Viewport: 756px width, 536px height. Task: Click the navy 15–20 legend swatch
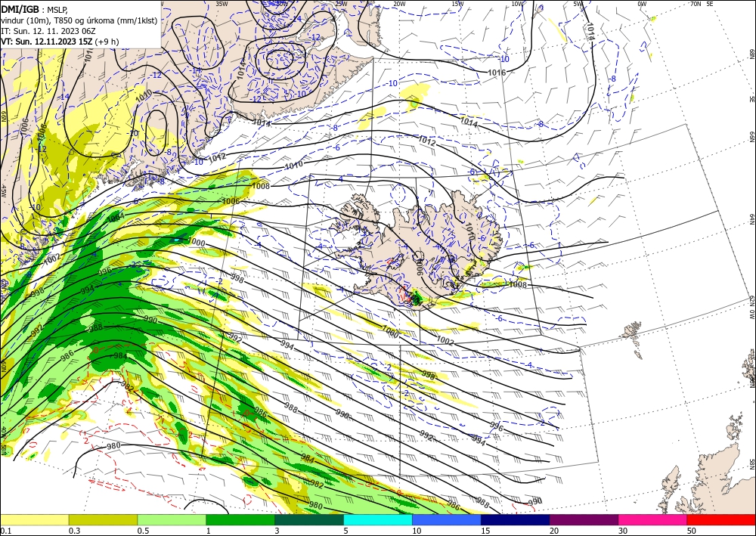click(516, 519)
